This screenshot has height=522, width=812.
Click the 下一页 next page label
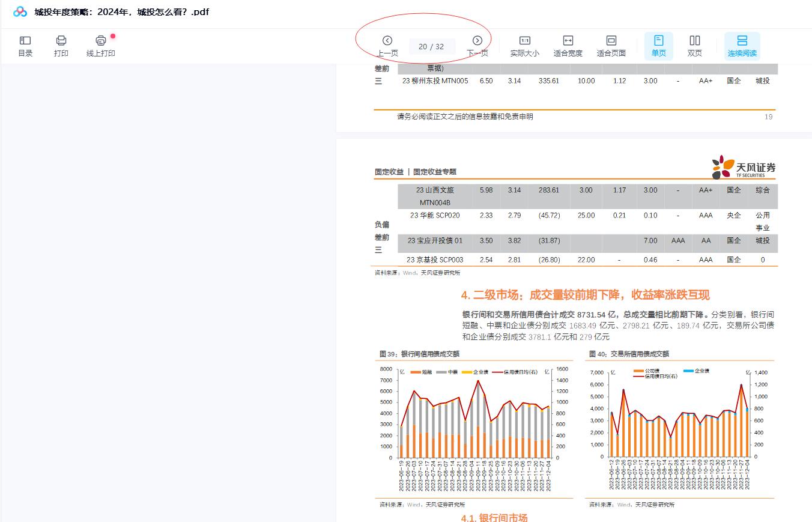(x=476, y=53)
